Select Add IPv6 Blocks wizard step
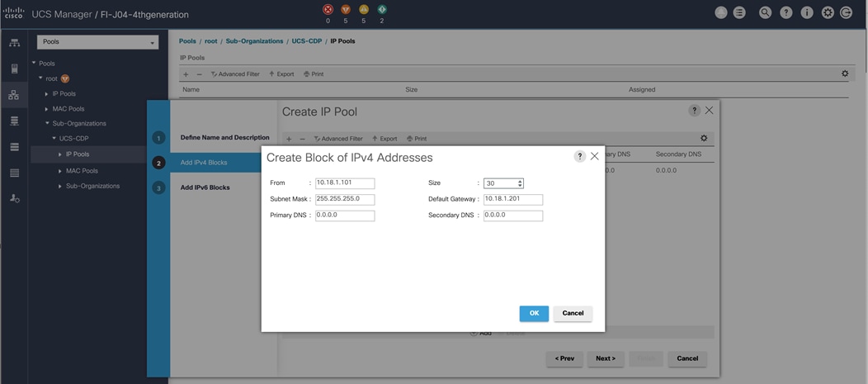Screen dimensions: 868x384 pyautogui.click(x=205, y=187)
